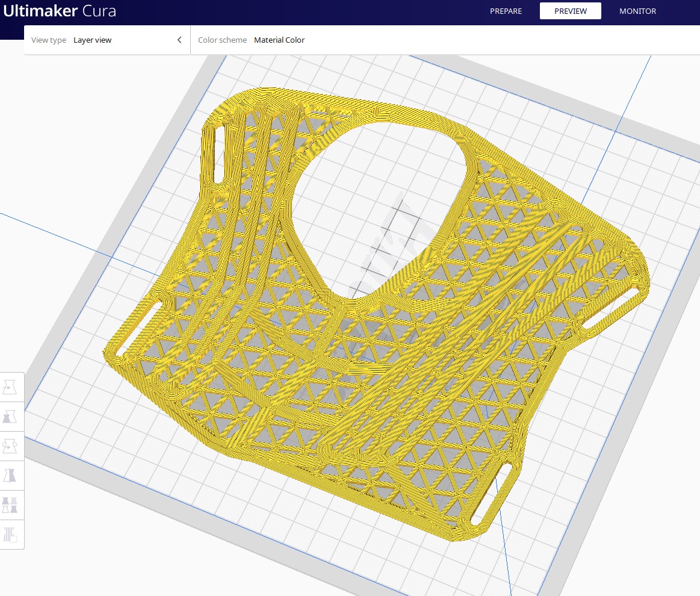The height and width of the screenshot is (596, 700).
Task: Switch to the MONITOR stage tab
Action: 637,11
